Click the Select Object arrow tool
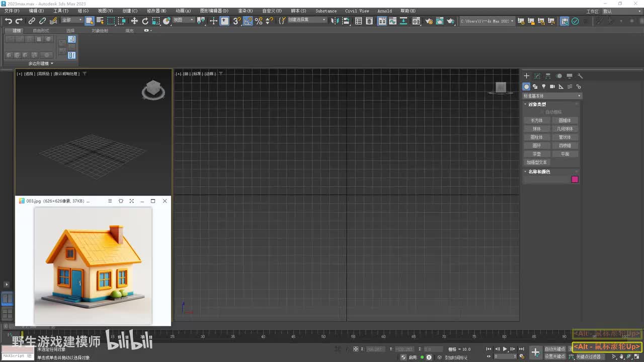The image size is (644, 362). tap(89, 21)
